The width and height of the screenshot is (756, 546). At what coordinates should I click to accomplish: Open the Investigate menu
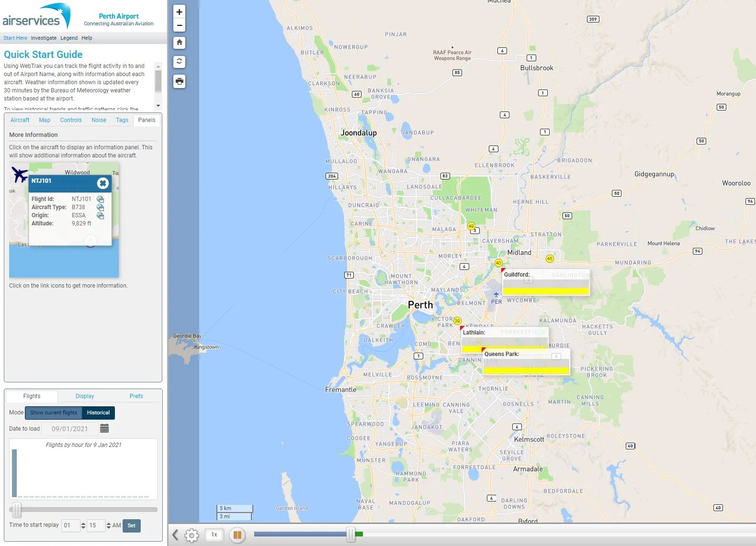tap(44, 38)
